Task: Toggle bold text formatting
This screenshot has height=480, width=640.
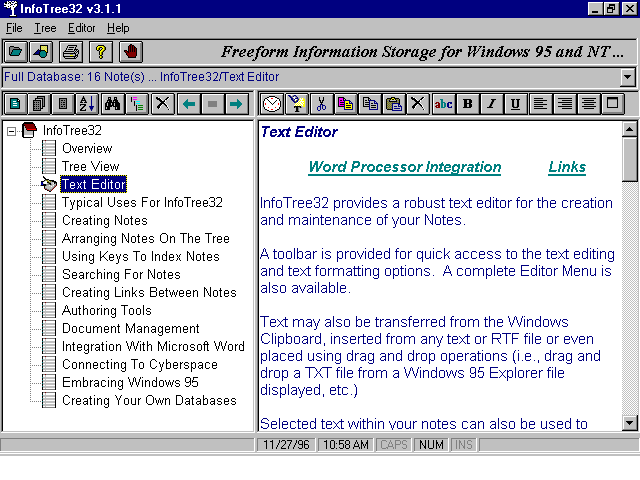Action: point(468,103)
